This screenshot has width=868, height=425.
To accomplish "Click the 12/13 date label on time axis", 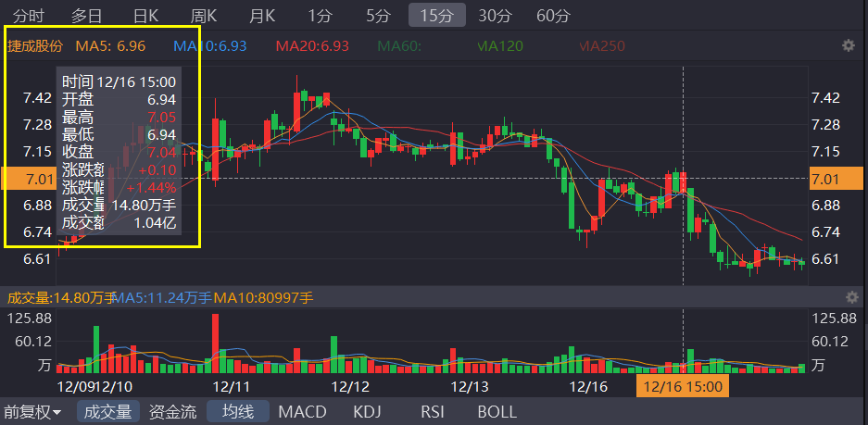I will pyautogui.click(x=470, y=386).
